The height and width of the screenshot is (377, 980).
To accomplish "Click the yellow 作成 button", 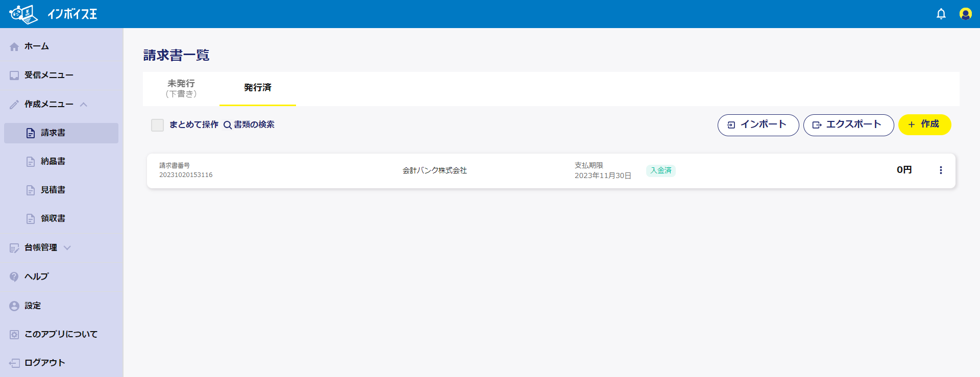I will click(924, 124).
